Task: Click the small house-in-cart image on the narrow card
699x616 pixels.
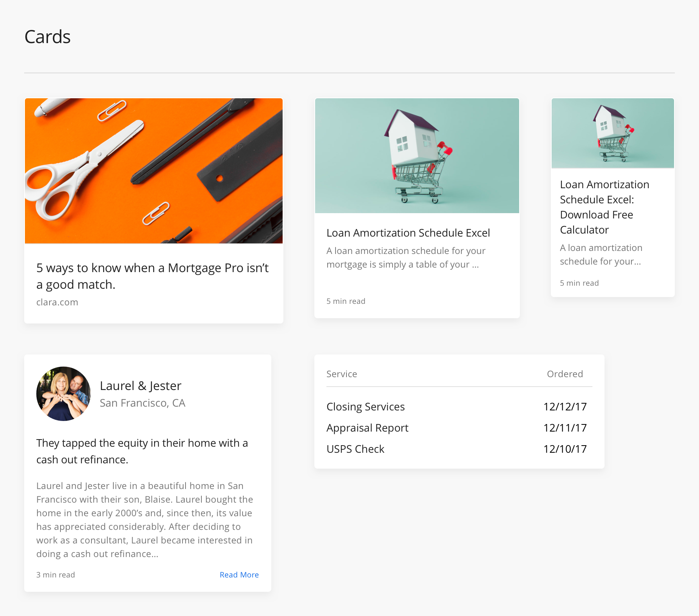Action: click(613, 133)
